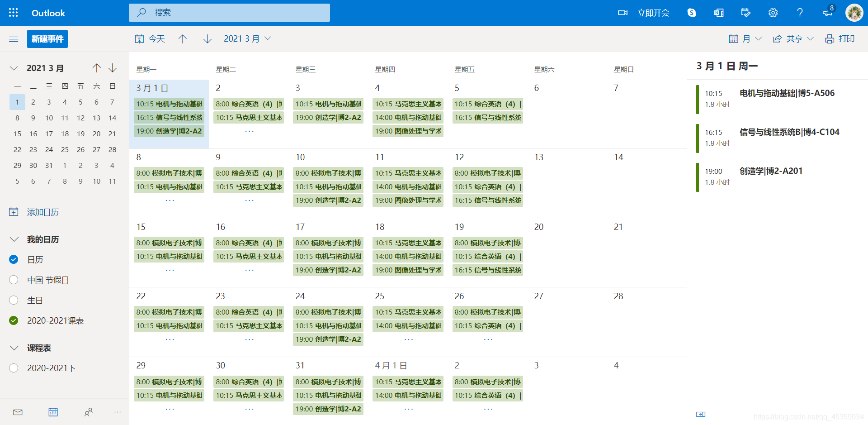Show more events on March 25
This screenshot has height=425, width=868.
point(408,339)
